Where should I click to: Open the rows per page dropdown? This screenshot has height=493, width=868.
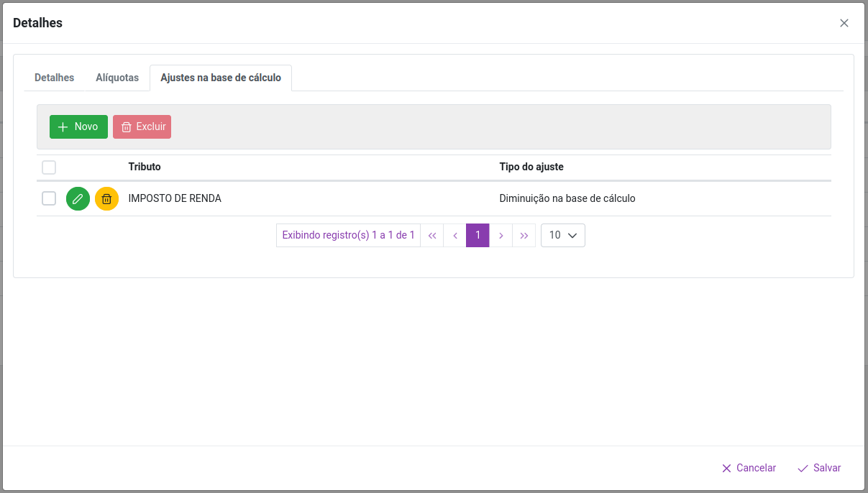[562, 236]
